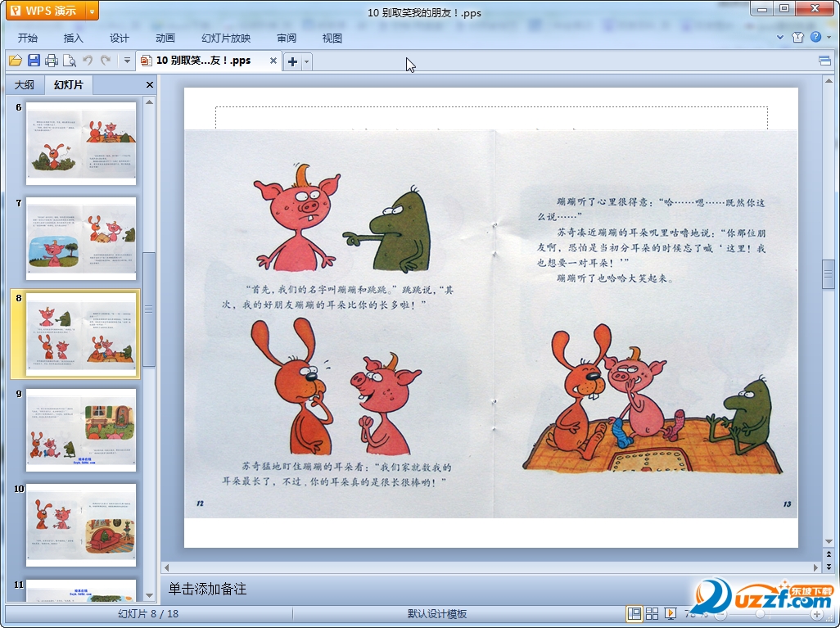This screenshot has height=628, width=840.
Task: Open the 幻灯片放映 ribbon tab
Action: (x=226, y=38)
